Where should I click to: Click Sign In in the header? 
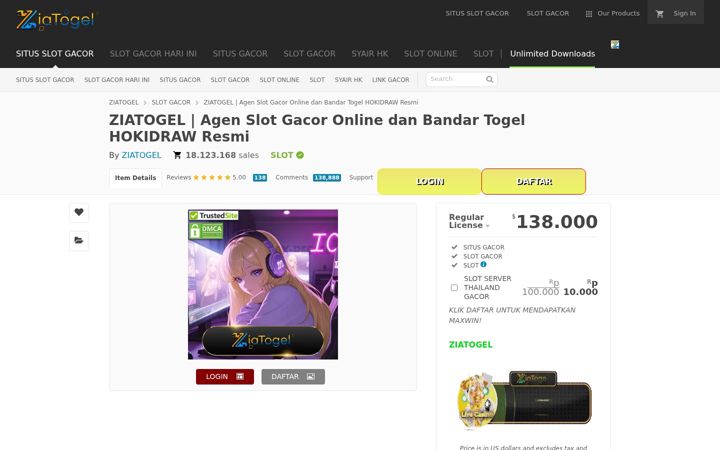click(x=684, y=14)
